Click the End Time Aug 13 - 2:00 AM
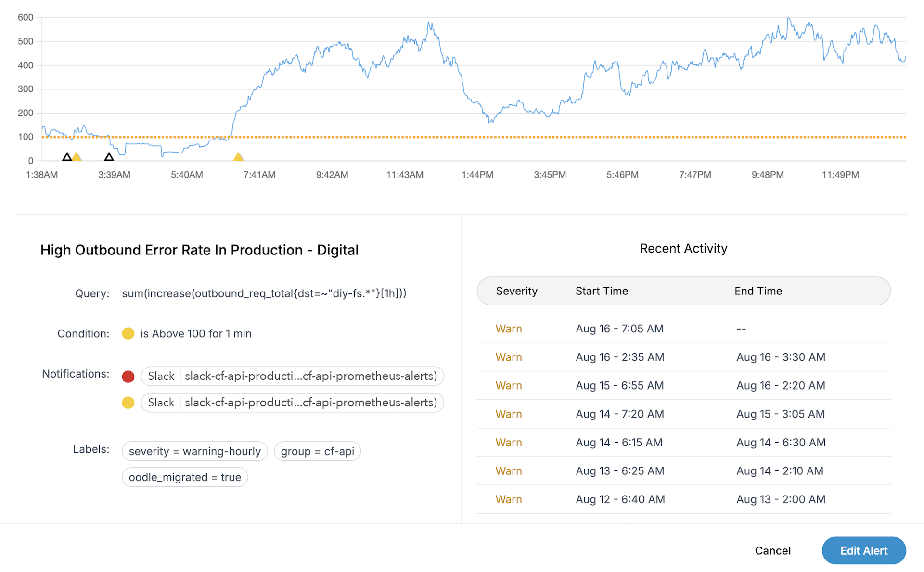The image size is (924, 572). pyautogui.click(x=781, y=499)
